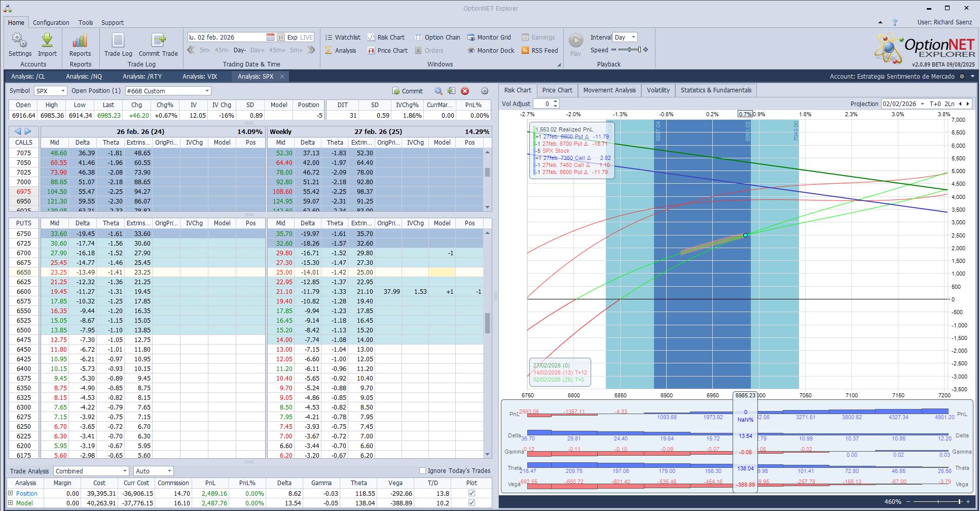
Task: Increase chart zoom with plus button
Action: click(x=968, y=501)
